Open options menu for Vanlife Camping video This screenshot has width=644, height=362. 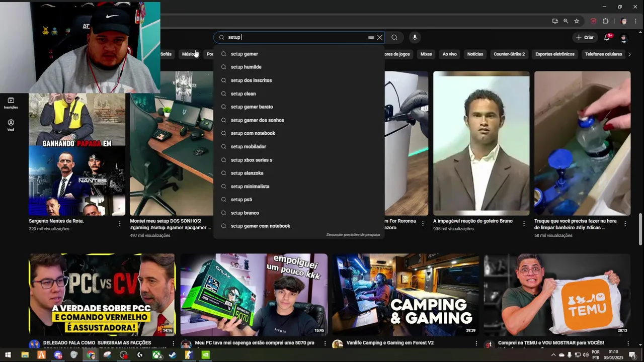pos(476,343)
